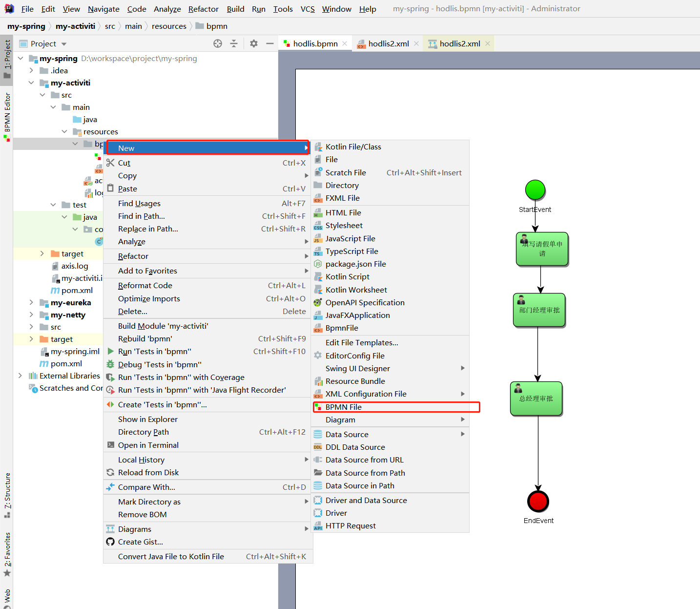Click the StartEvent node in the diagram
The height and width of the screenshot is (609, 700).
coord(535,190)
